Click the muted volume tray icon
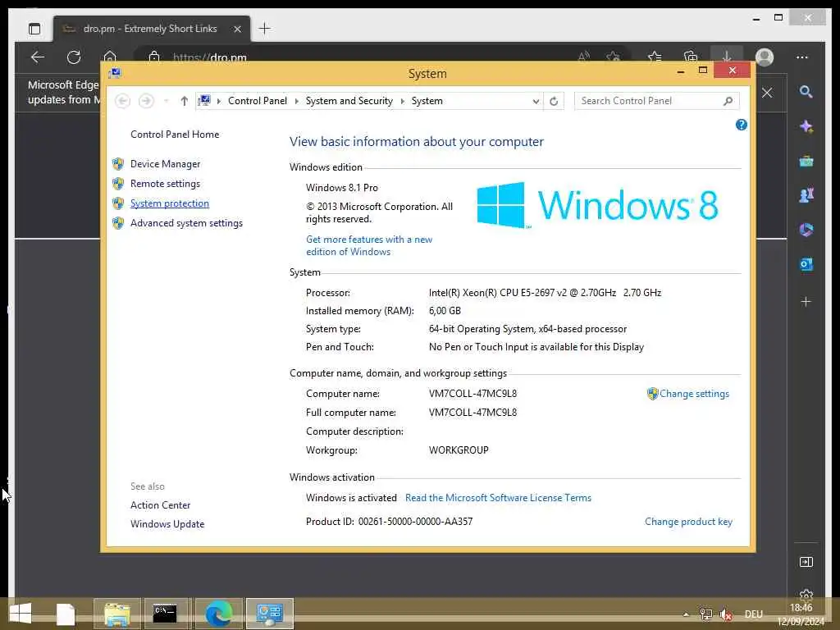Image resolution: width=840 pixels, height=630 pixels. (726, 614)
